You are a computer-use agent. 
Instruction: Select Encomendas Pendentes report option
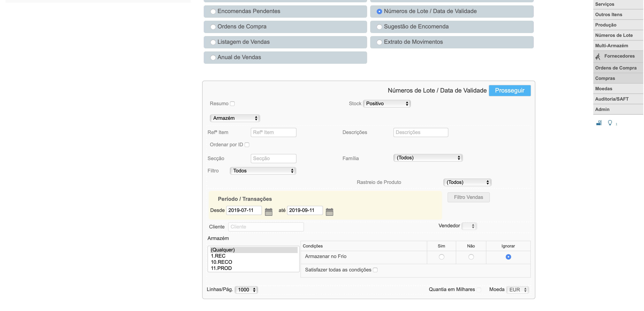(x=213, y=12)
